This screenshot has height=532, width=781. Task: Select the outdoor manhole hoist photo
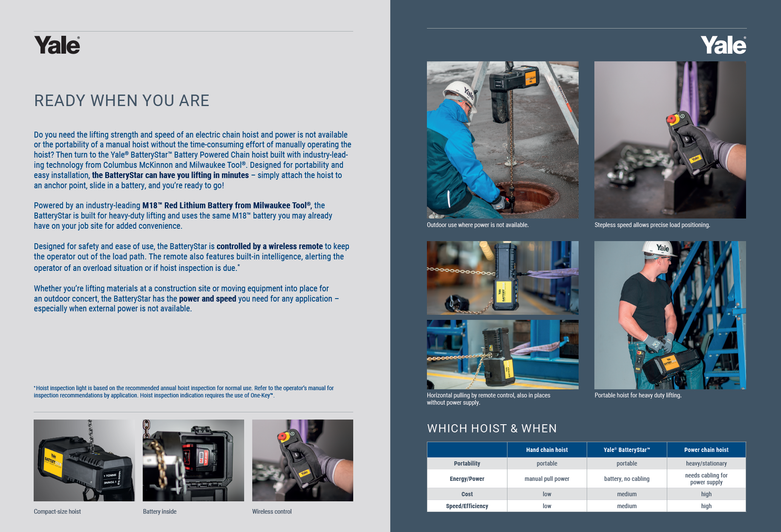(x=503, y=140)
